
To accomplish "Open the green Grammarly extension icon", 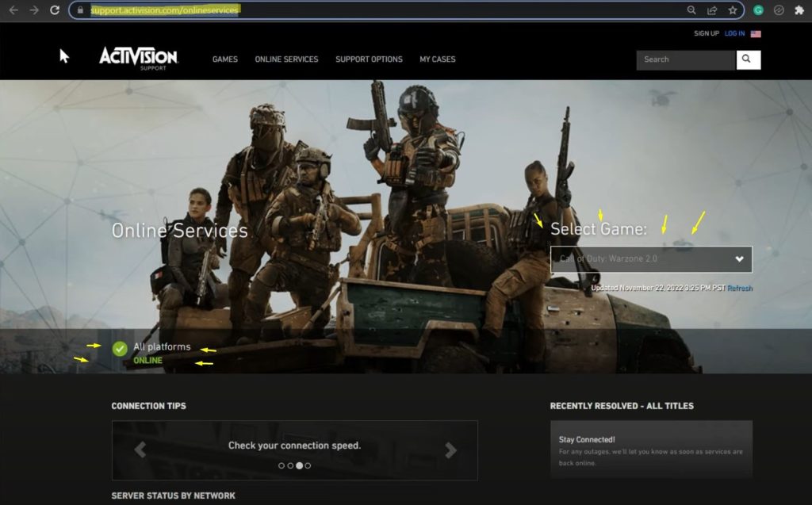I will click(758, 10).
